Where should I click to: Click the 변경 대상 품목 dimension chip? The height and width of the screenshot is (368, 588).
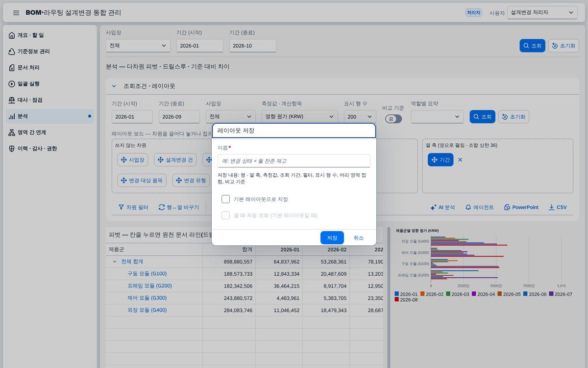click(x=142, y=181)
